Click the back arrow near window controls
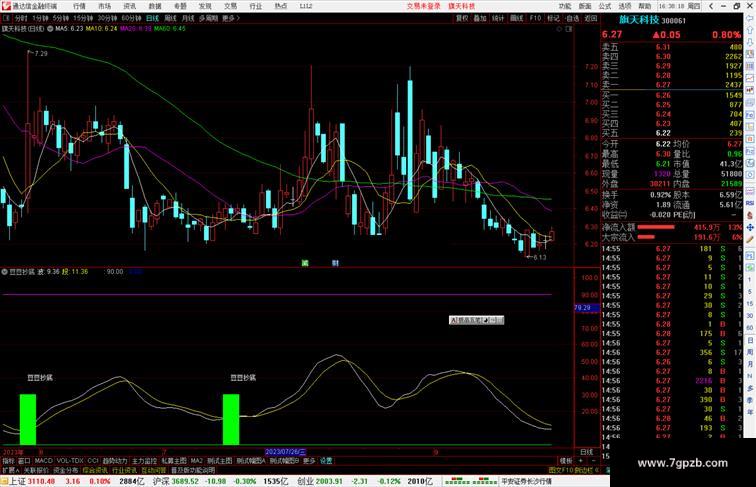The height and width of the screenshot is (487, 756). pyautogui.click(x=711, y=6)
